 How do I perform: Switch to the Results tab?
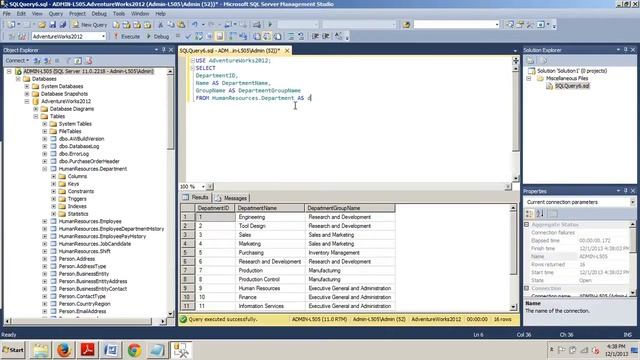click(196, 198)
